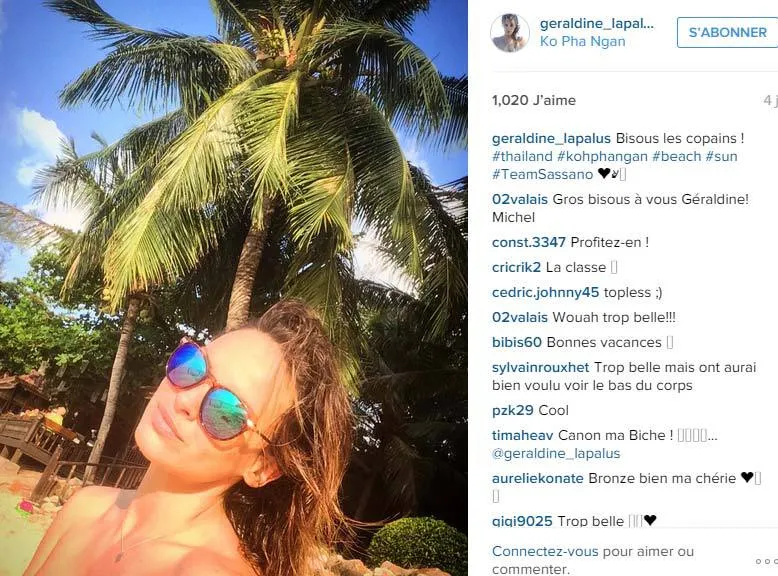Viewport: 778px width, 576px height.
Task: Open the Ko Pha Ngan location link
Action: click(583, 41)
